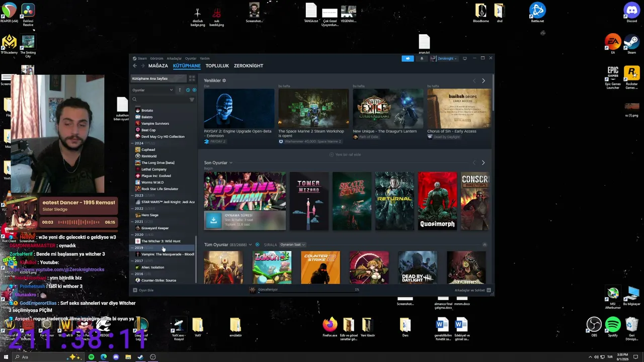This screenshot has width=644, height=362.
Task: Open the advanced filter options icon
Action: click(x=192, y=100)
